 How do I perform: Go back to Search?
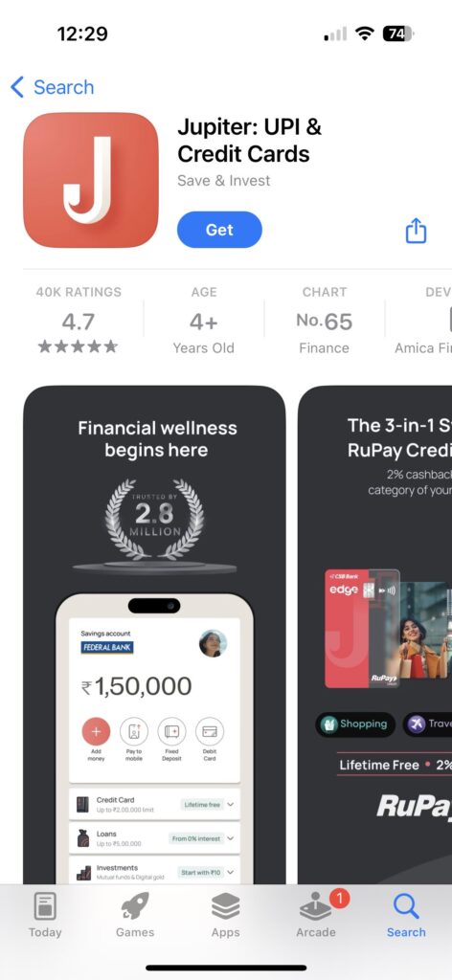[x=53, y=87]
